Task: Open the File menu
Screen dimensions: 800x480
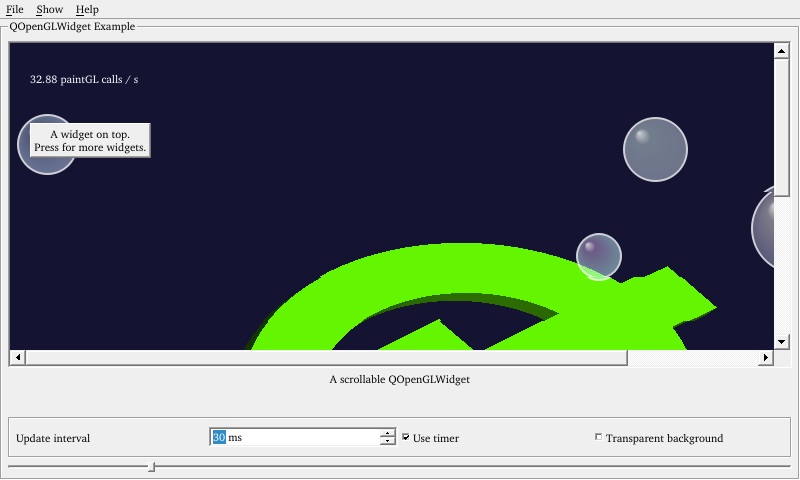Action: 15,9
